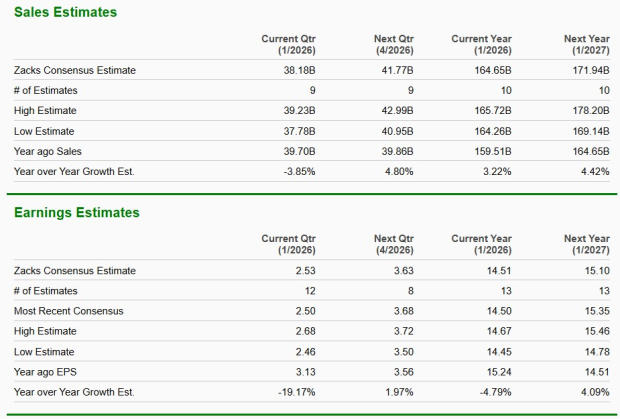Click the 15.24 year ago EPS value
Screen dimensions: 620x419
tap(500, 371)
